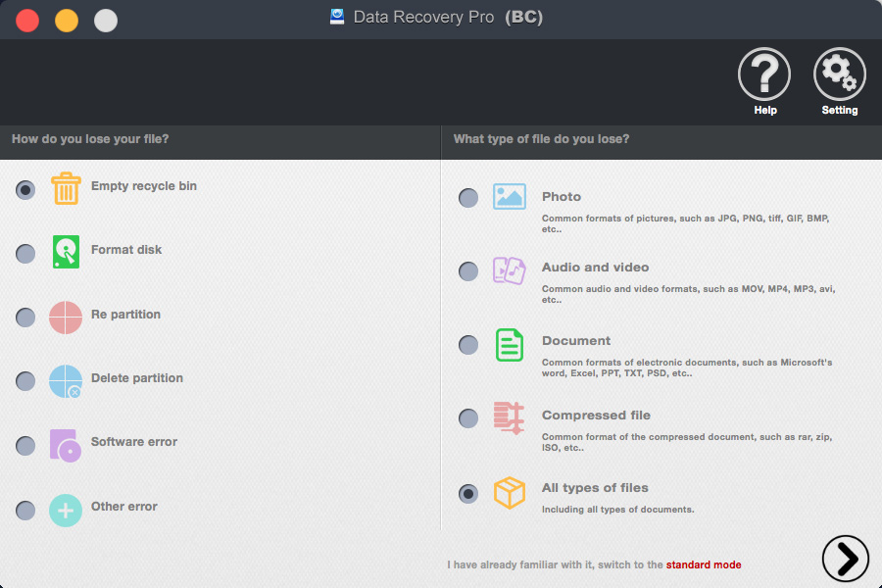Viewport: 882px width, 588px height.
Task: Switch to standard mode via the link
Action: pyautogui.click(x=704, y=564)
